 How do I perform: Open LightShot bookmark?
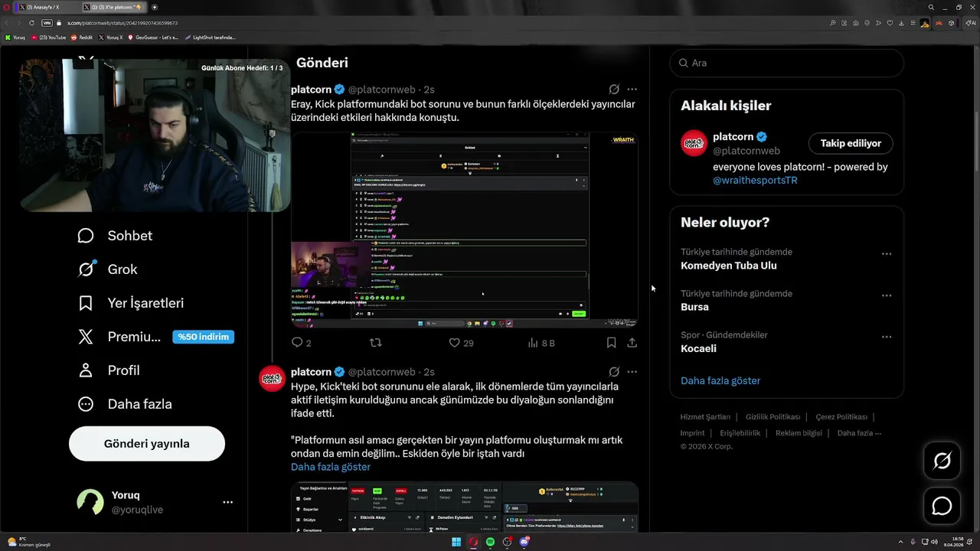click(x=211, y=37)
